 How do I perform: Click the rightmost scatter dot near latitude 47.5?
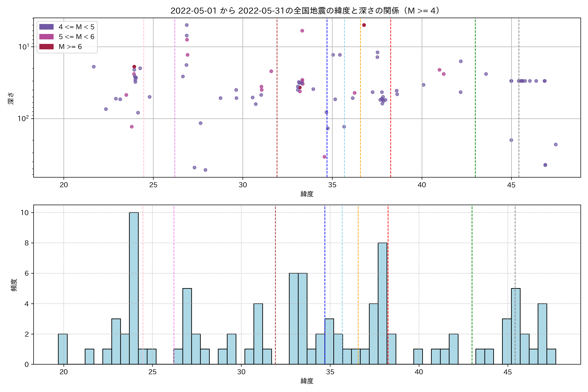pyautogui.click(x=556, y=145)
